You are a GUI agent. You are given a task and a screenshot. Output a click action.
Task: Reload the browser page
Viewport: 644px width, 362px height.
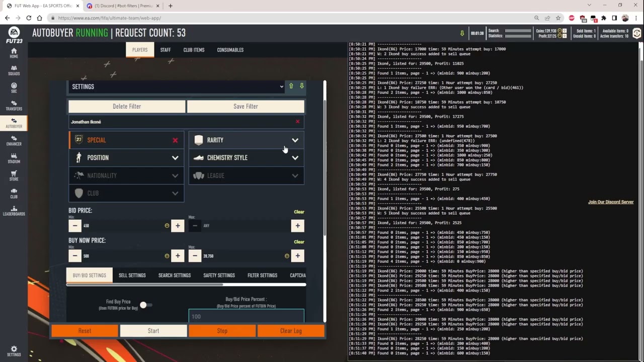29,18
